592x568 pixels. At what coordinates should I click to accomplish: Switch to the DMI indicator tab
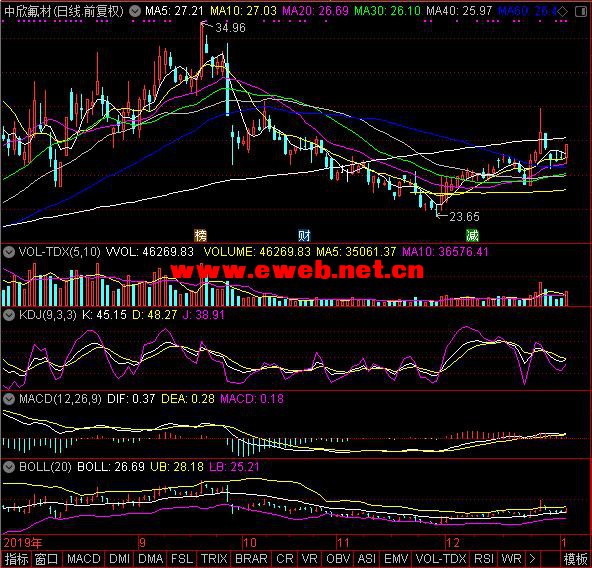tap(120, 559)
